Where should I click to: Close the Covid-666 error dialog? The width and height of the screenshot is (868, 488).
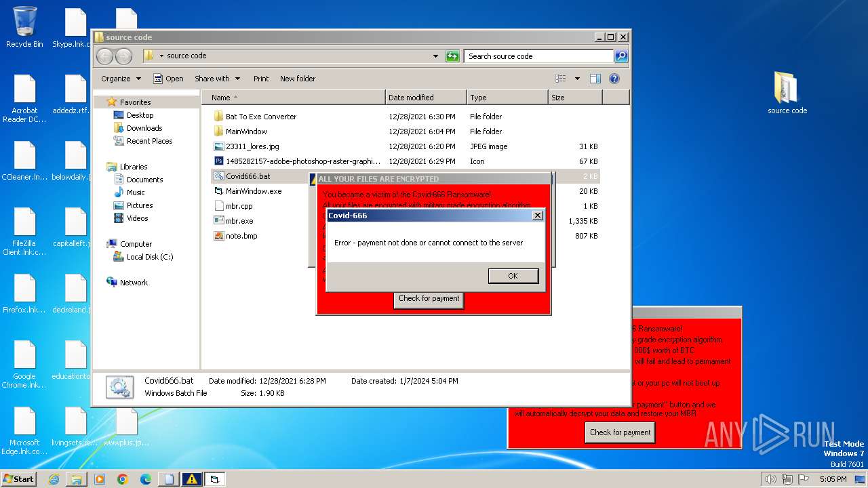pyautogui.click(x=538, y=216)
